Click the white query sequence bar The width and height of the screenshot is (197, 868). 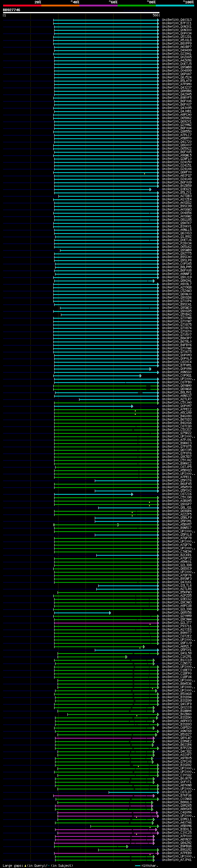(81, 13)
